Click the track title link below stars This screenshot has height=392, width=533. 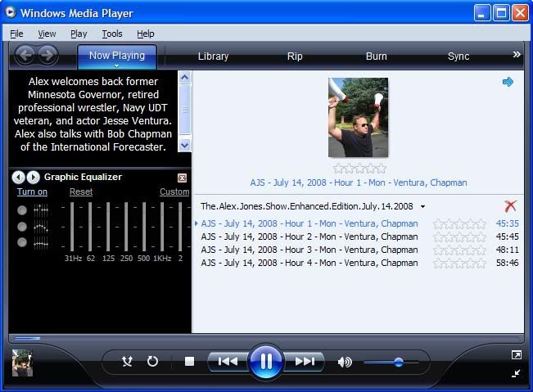coord(359,182)
